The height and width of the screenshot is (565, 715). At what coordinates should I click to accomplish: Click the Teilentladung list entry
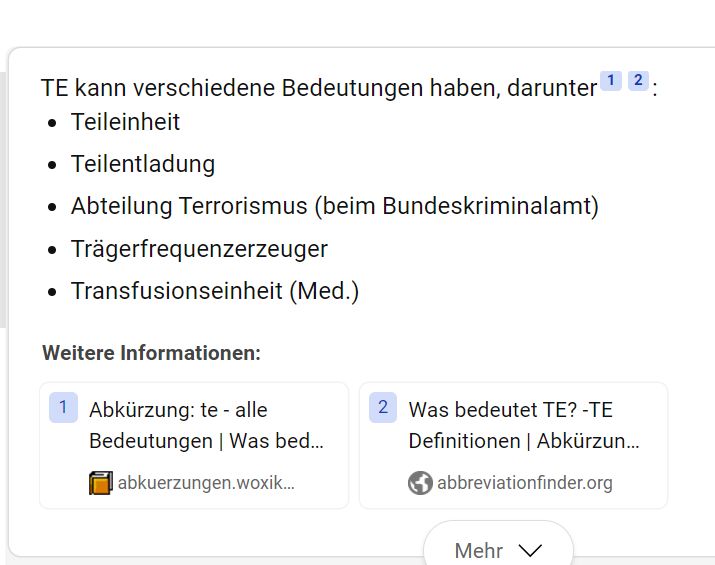[142, 164]
